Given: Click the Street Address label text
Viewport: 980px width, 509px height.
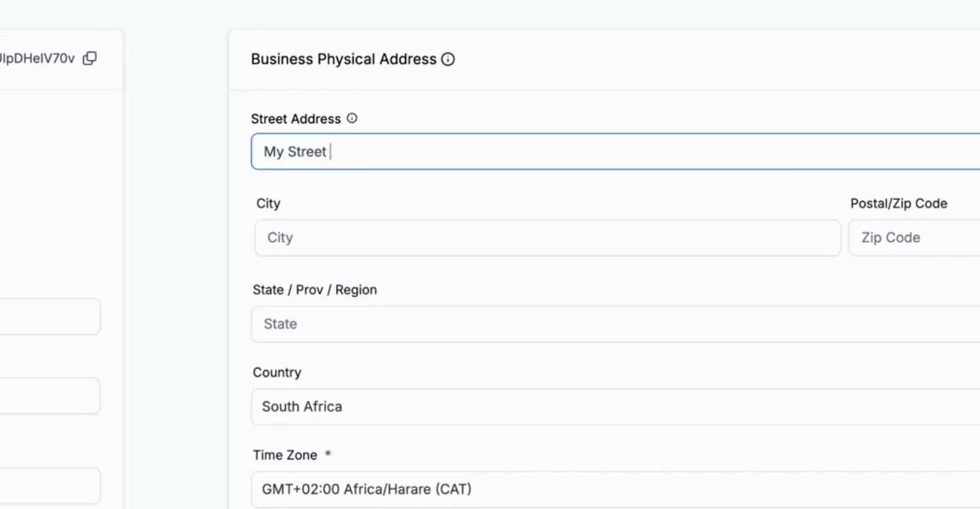Looking at the screenshot, I should pos(296,119).
